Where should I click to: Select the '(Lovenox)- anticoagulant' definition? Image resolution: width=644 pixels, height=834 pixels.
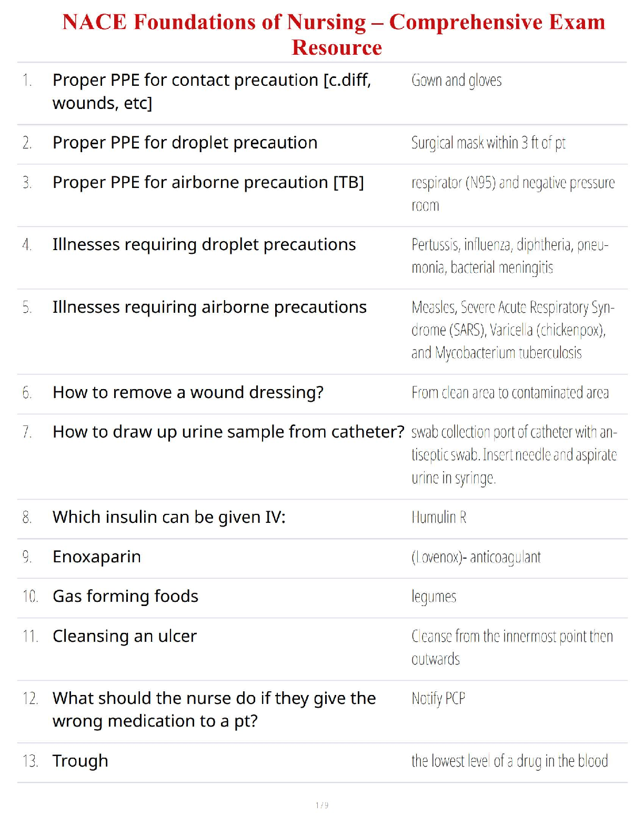pyautogui.click(x=476, y=557)
